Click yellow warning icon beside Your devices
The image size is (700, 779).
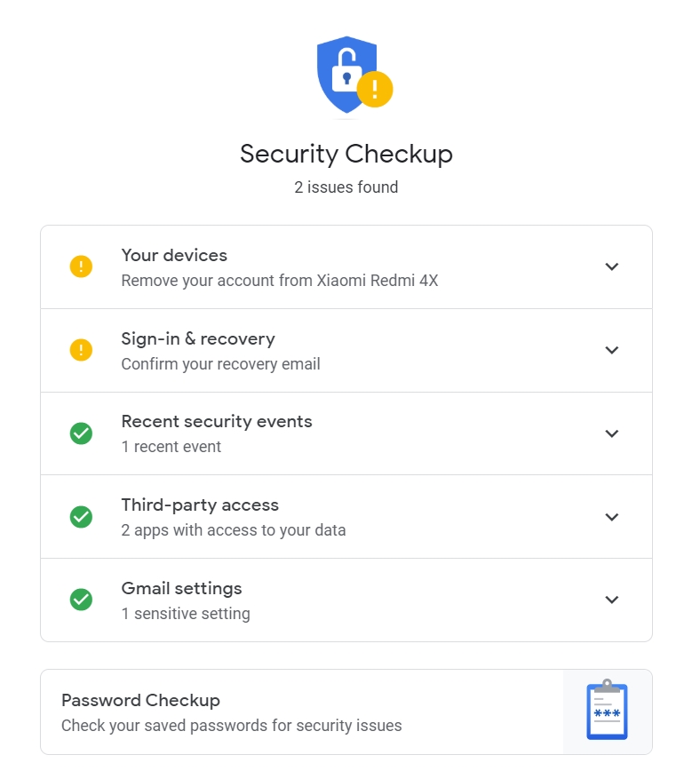point(81,266)
